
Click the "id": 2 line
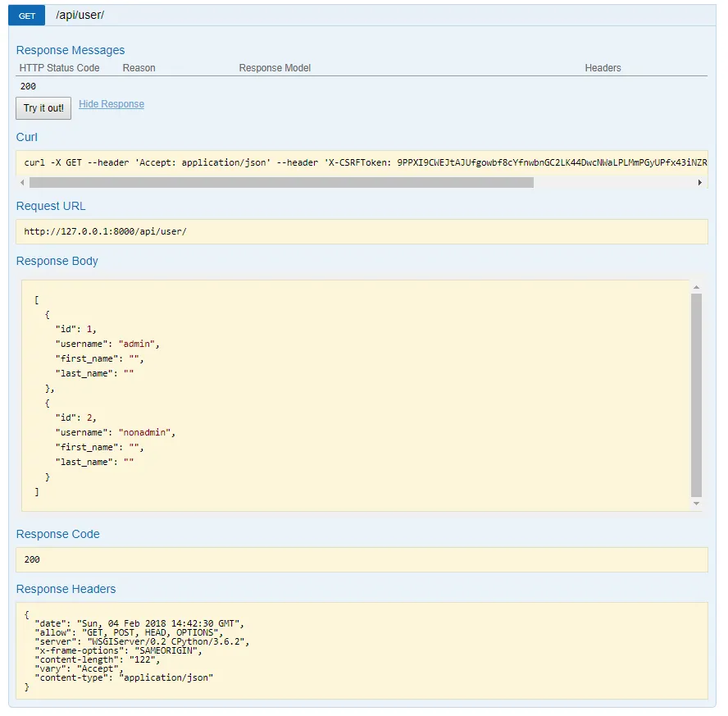[x=75, y=417]
